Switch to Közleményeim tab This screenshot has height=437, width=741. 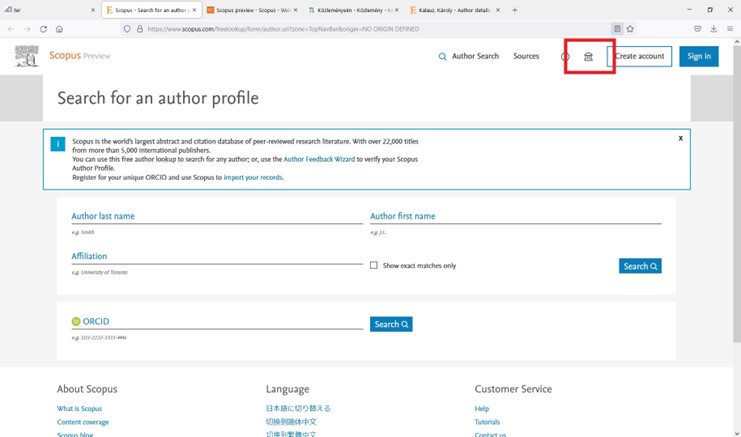click(354, 10)
